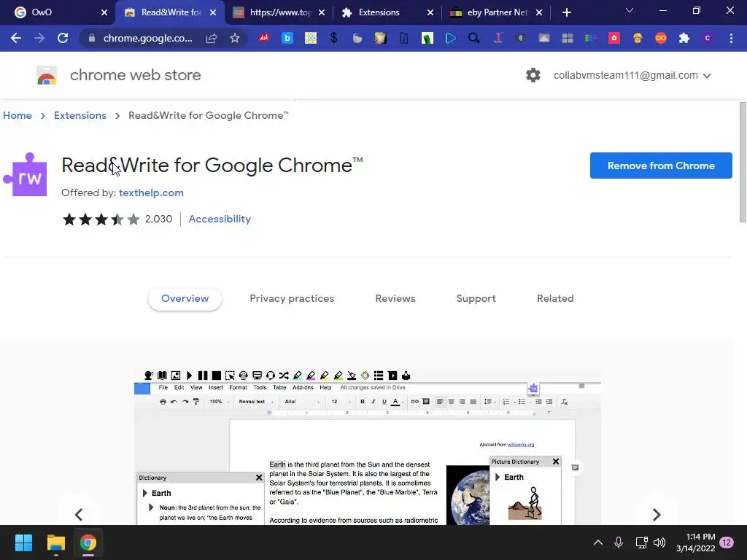Click the 2,030 ratings count
Image resolution: width=747 pixels, height=560 pixels.
(158, 219)
